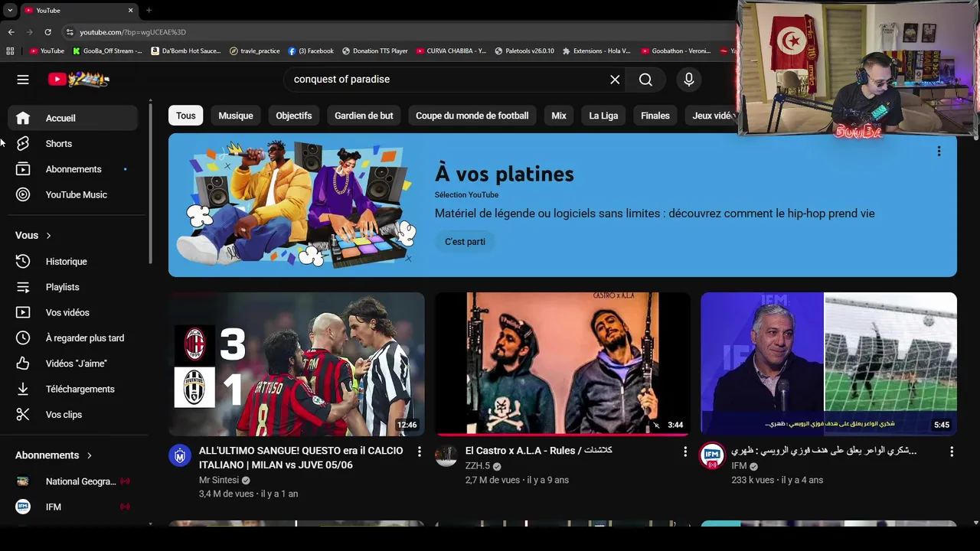Go to Accueil in sidebar

[73, 118]
